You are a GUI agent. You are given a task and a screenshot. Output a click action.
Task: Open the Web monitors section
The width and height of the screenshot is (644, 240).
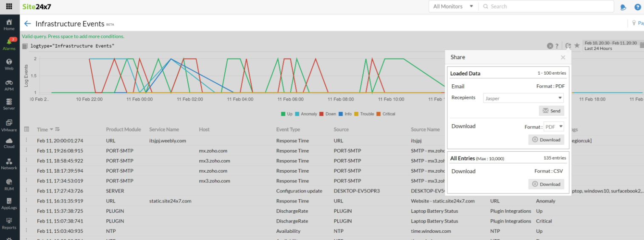pyautogui.click(x=9, y=64)
